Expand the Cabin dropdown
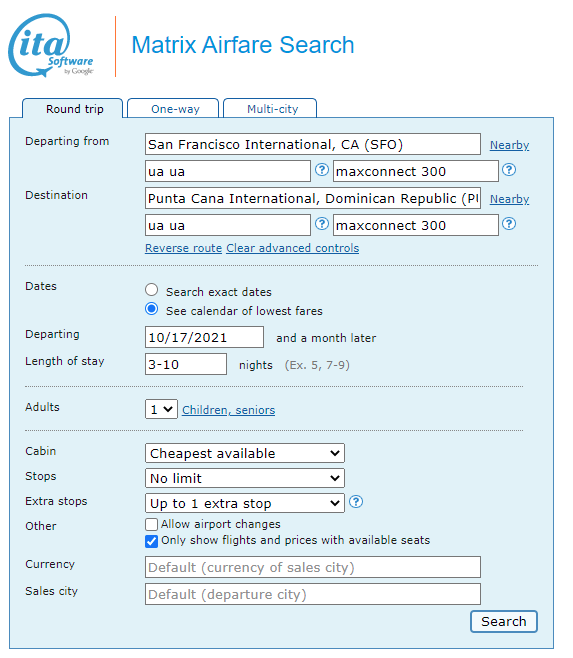 pos(245,453)
